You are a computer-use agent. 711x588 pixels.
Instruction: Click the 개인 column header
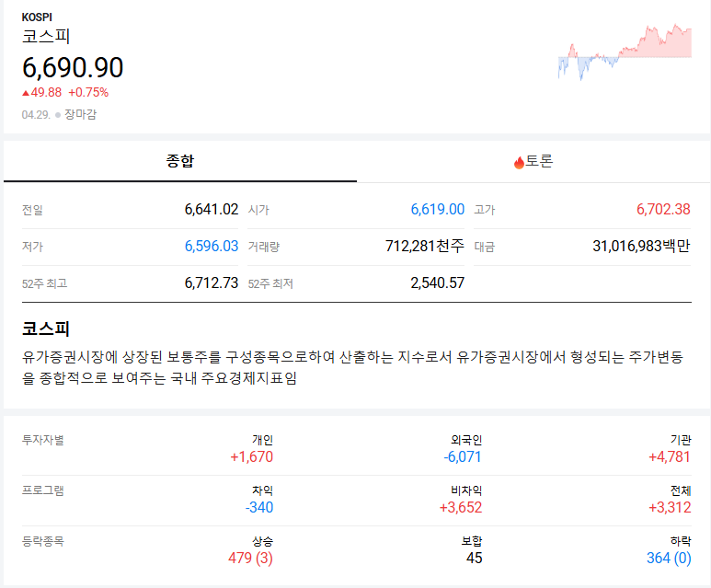click(x=262, y=440)
